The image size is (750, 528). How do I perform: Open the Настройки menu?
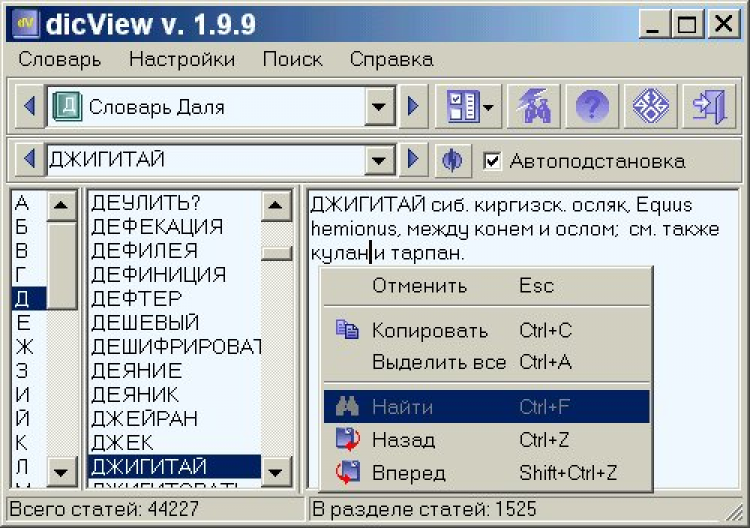coord(182,60)
